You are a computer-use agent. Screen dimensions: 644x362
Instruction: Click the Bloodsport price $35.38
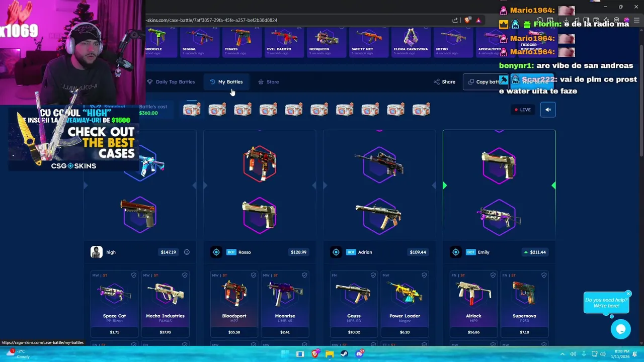pos(234,332)
